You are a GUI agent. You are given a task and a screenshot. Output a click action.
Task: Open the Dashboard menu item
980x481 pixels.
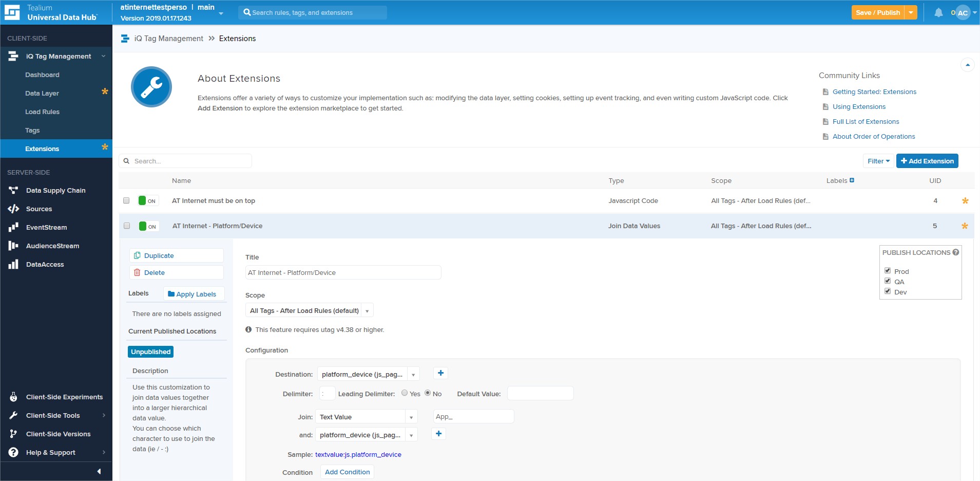click(x=42, y=75)
